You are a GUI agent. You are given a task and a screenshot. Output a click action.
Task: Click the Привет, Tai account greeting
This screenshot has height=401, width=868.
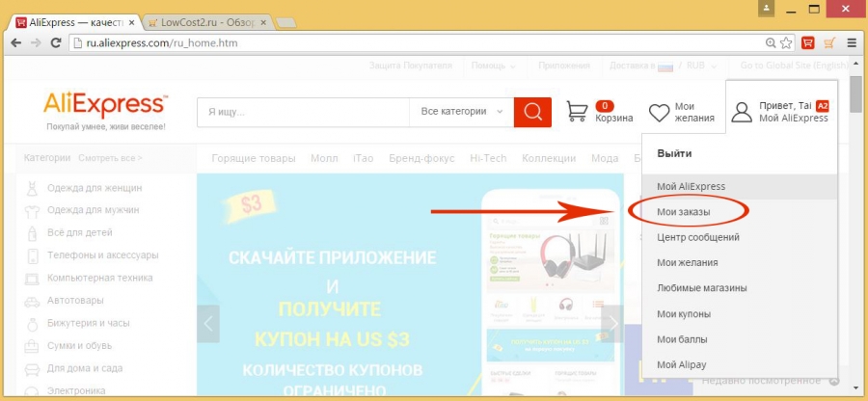(x=785, y=106)
